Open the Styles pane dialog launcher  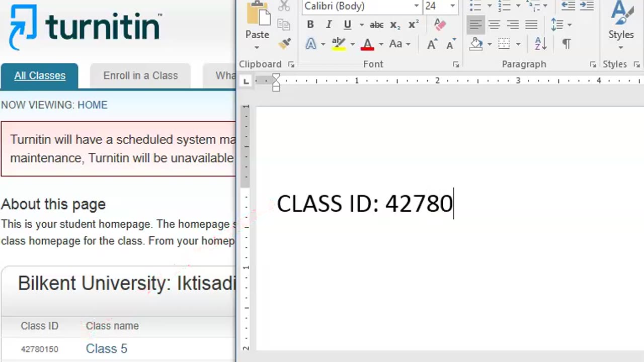(x=637, y=64)
